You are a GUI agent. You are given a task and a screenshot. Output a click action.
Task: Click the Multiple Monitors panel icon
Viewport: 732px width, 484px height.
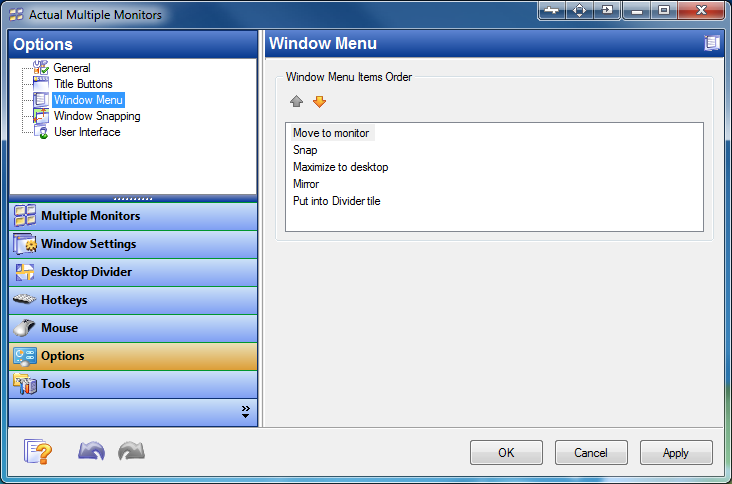pos(25,216)
